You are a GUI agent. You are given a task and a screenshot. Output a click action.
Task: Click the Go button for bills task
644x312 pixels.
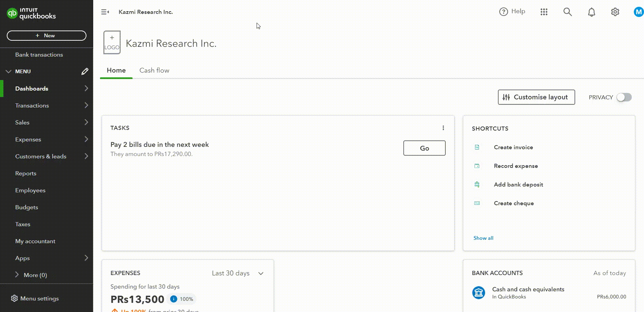424,148
